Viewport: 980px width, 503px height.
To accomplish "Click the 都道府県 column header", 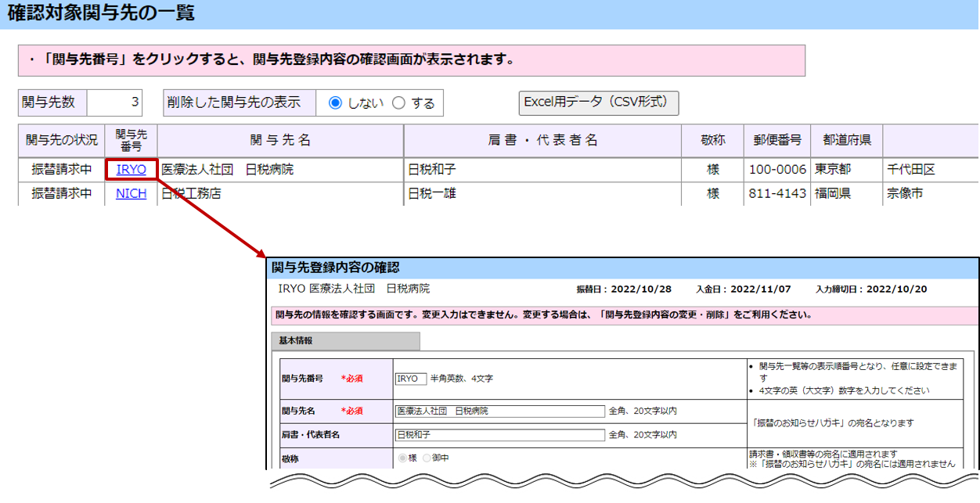I will (846, 140).
